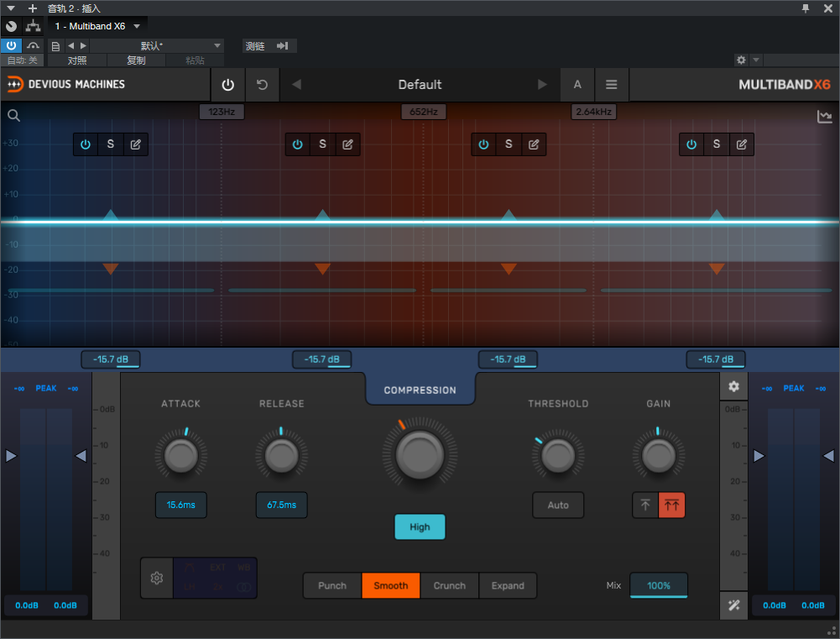Switch to the Crunch compression mode
The width and height of the screenshot is (840, 639).
pos(449,585)
